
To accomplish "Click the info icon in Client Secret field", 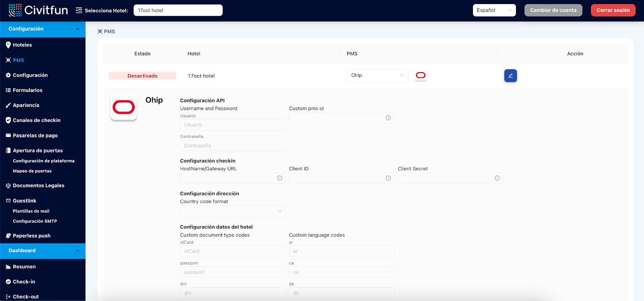I will pyautogui.click(x=497, y=178).
